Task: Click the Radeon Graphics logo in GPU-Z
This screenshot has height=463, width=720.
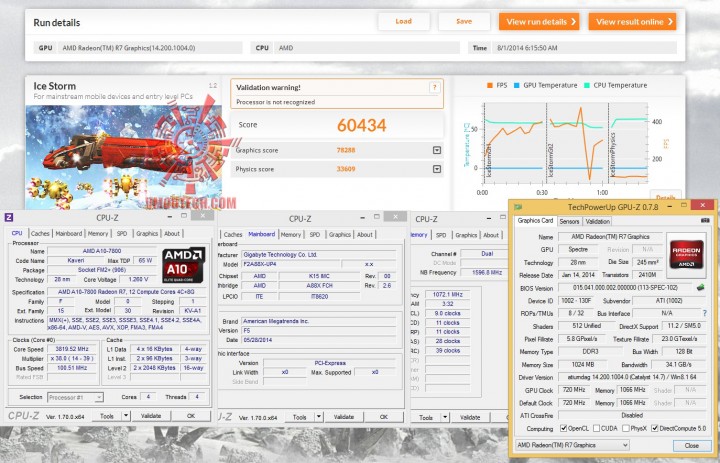Action: [686, 254]
